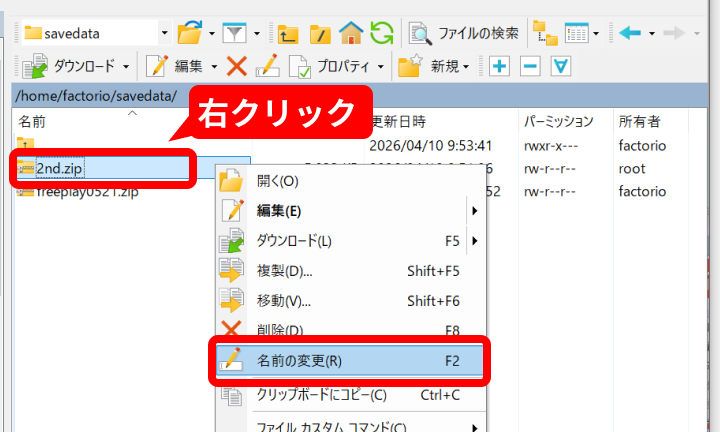Go to parent directory using toolbar icon
Image resolution: width=720 pixels, height=432 pixels.
(289, 33)
